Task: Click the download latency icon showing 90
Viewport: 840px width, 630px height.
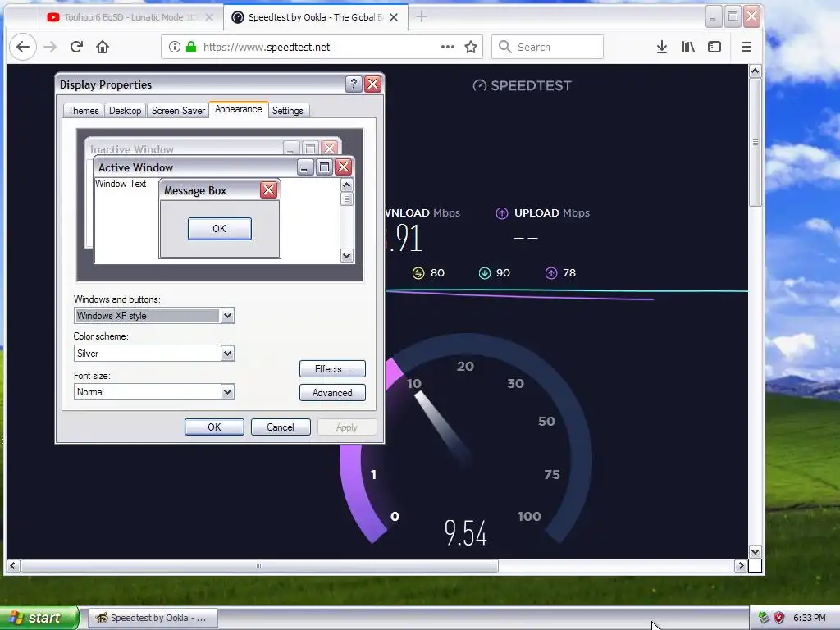Action: pos(484,273)
